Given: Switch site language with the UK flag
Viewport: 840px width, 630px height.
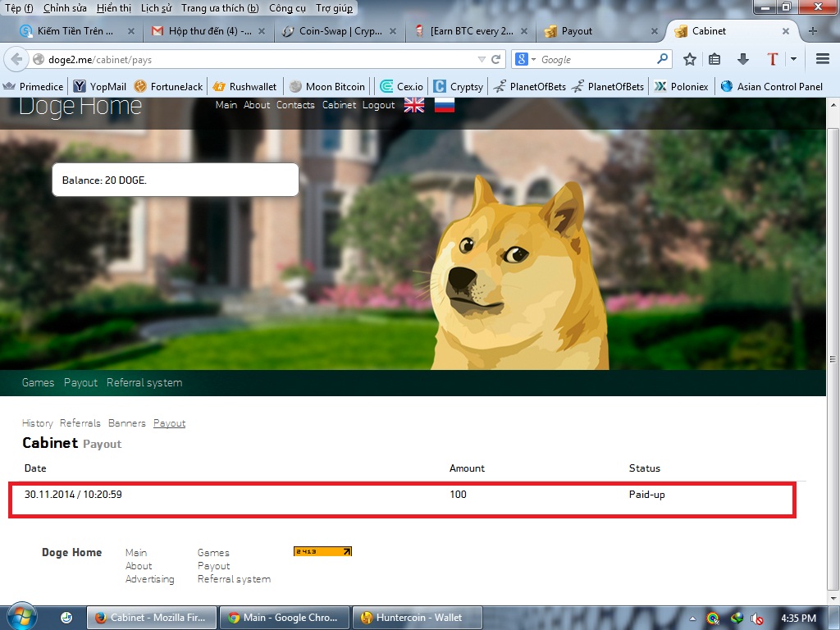Looking at the screenshot, I should point(414,105).
